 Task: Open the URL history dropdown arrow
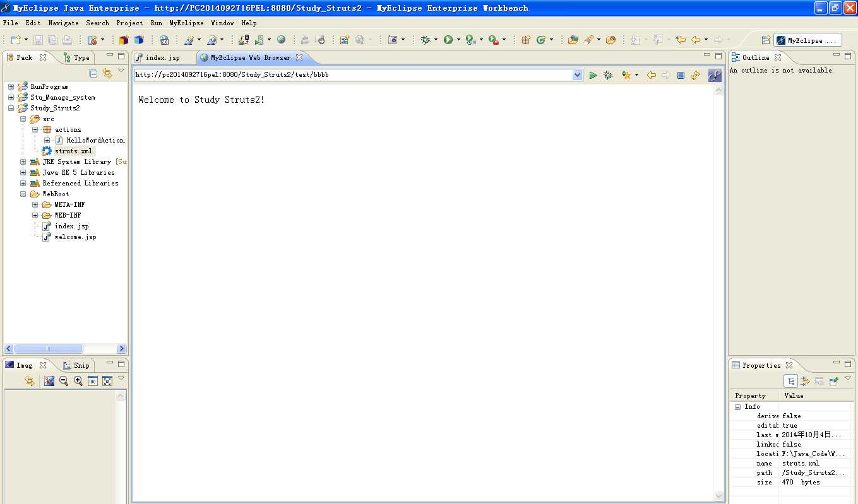577,75
